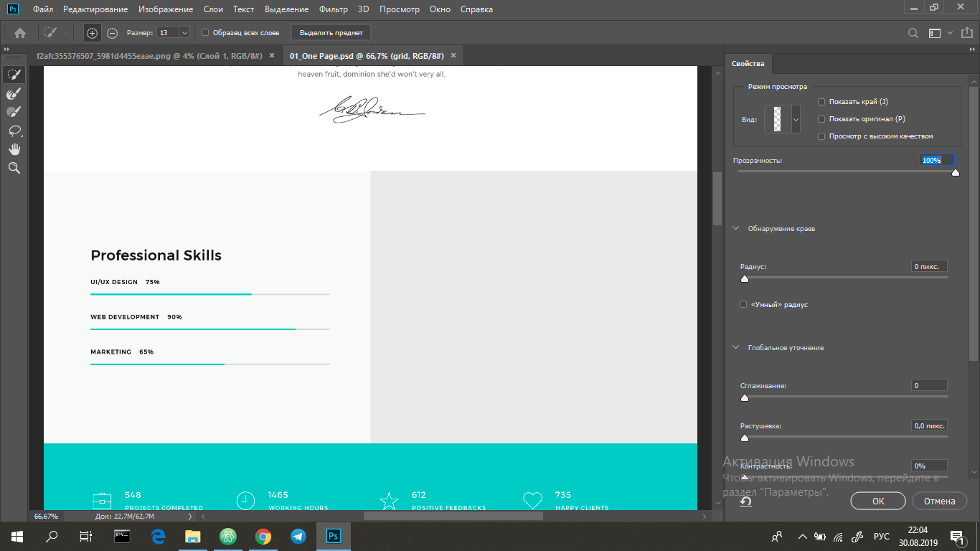This screenshot has width=980, height=551.
Task: Open brush preset picker dropdown arrow
Action: click(66, 32)
